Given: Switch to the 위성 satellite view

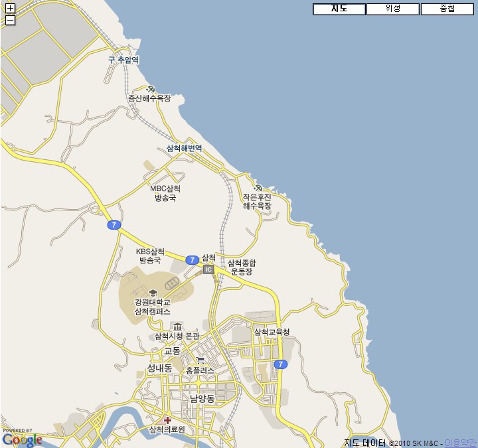Looking at the screenshot, I should pyautogui.click(x=393, y=9).
